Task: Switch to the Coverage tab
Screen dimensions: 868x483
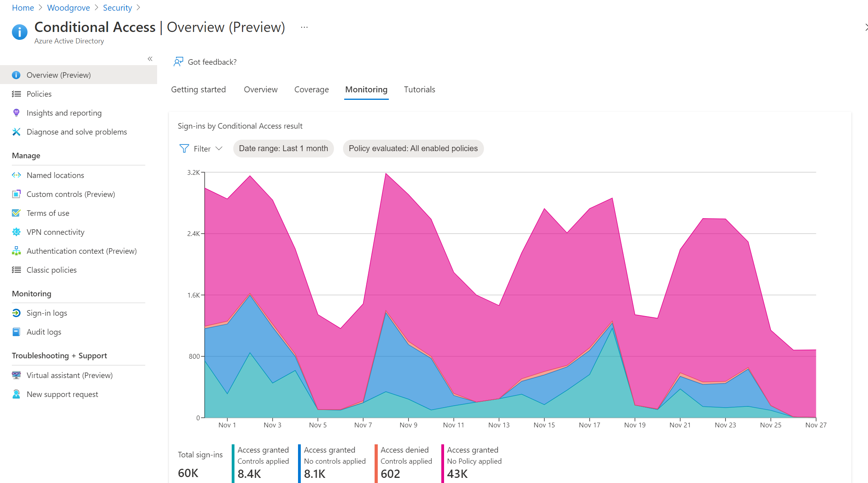Action: pos(311,90)
